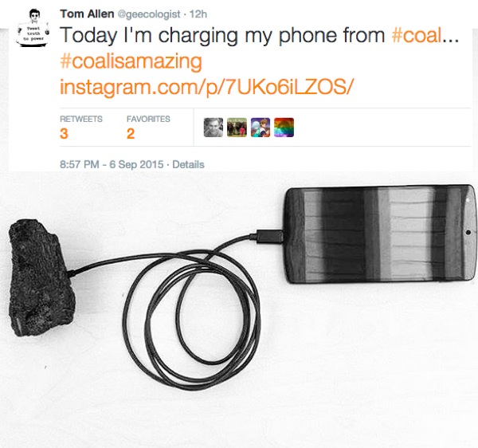
Task: Click the smartphone in the photo
Action: click(380, 234)
